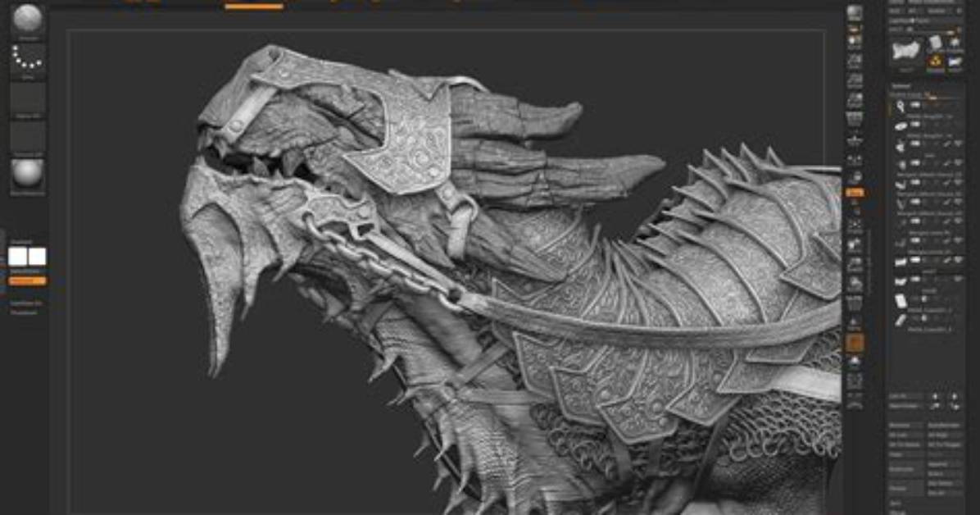
Task: Hide the third subtool with its eye icon
Action: pos(958,144)
